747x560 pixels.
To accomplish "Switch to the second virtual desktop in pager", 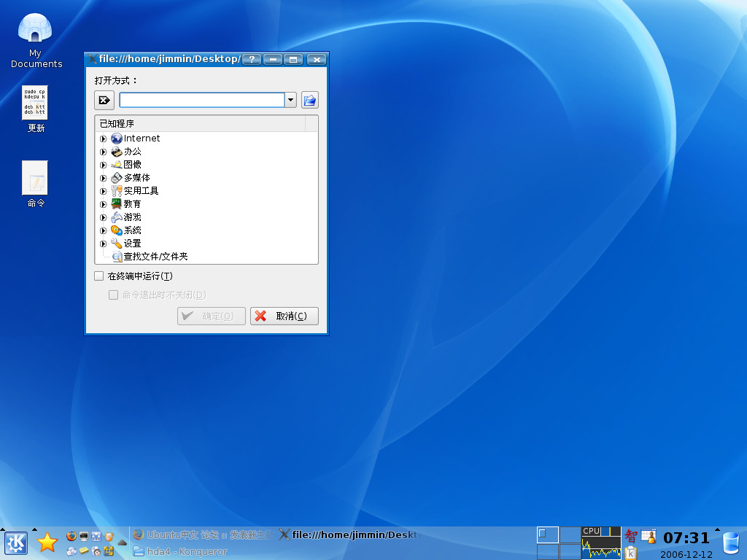I will (570, 534).
